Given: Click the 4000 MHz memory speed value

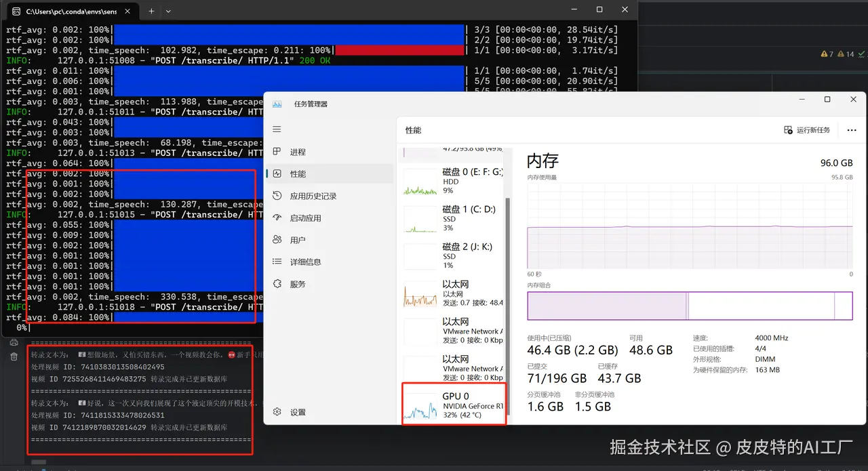Looking at the screenshot, I should (x=771, y=337).
